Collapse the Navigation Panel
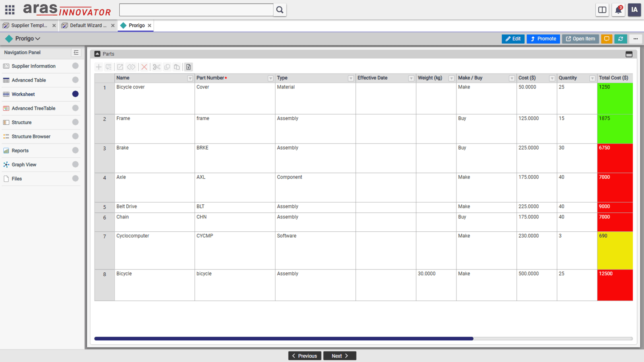This screenshot has height=362, width=644. point(76,52)
